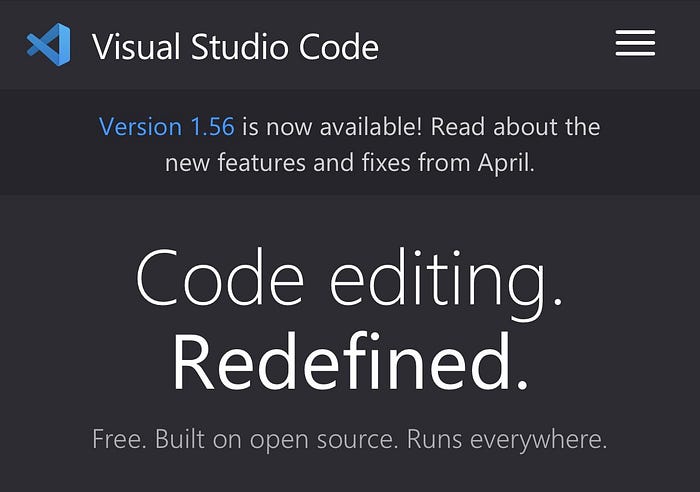Click 'new features and fixes from April' text
The height and width of the screenshot is (492, 700).
tap(350, 163)
